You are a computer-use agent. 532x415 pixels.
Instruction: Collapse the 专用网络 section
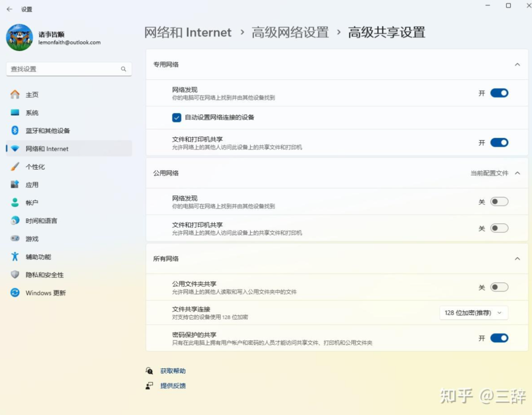click(x=517, y=65)
